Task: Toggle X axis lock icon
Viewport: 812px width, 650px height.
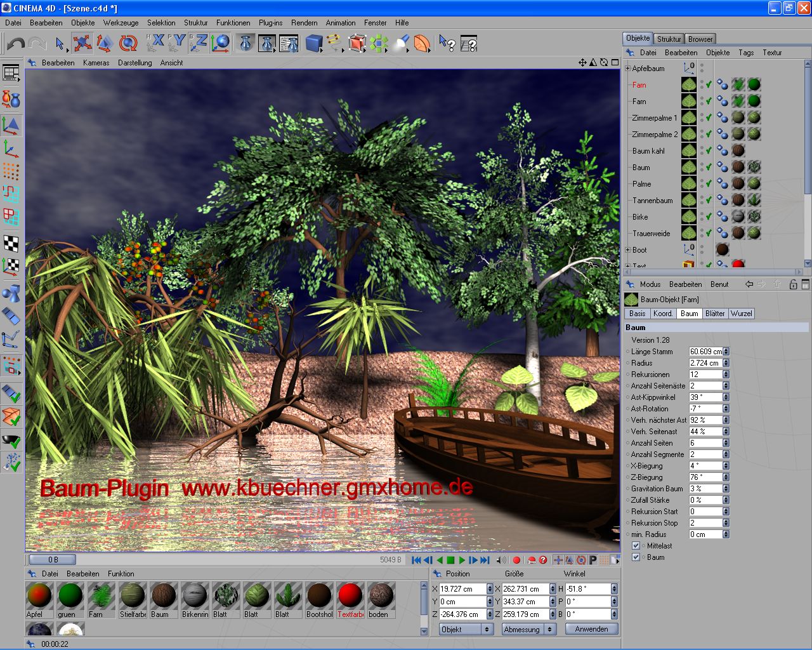Action: (x=155, y=43)
